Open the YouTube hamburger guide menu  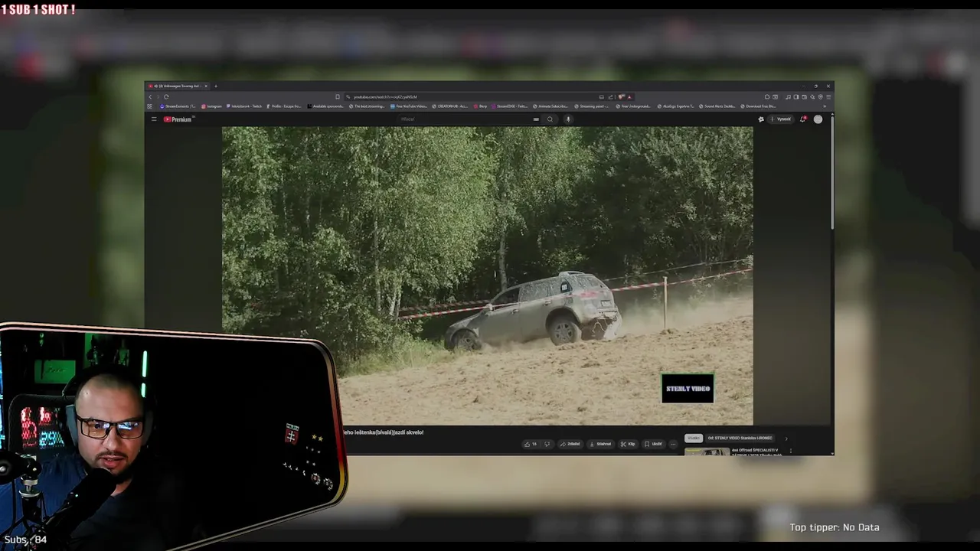pos(154,119)
